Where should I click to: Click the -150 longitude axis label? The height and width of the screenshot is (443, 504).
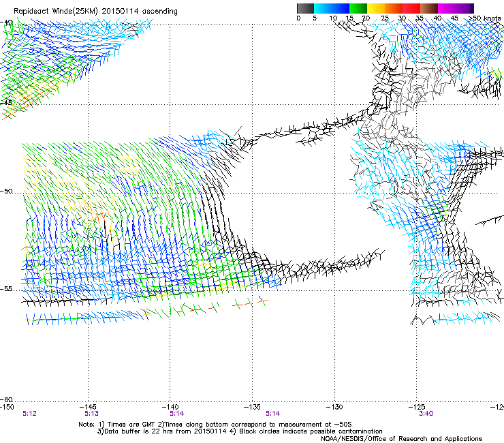(x=7, y=407)
